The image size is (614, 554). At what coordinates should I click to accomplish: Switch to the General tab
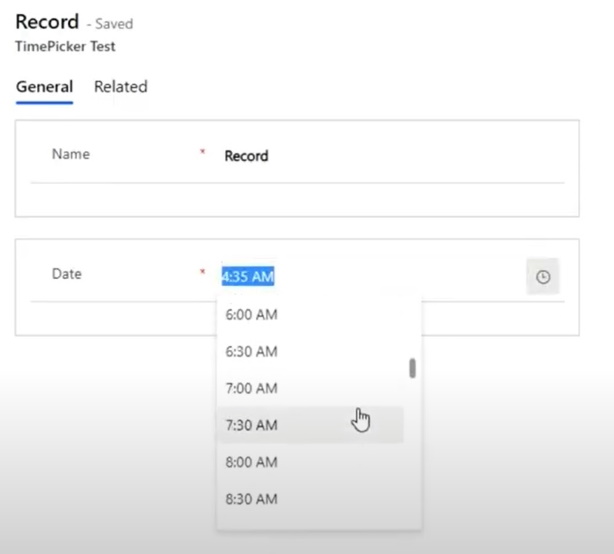click(44, 87)
